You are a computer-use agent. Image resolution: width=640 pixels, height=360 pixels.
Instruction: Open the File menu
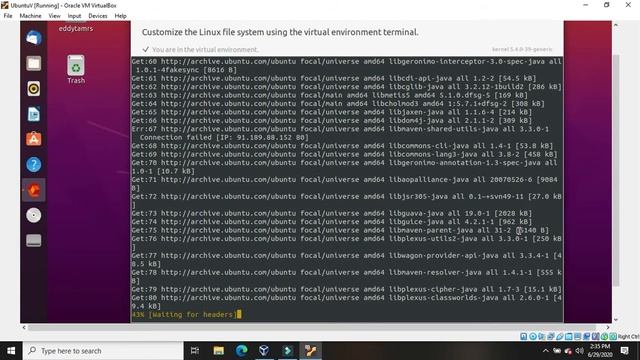(8, 16)
